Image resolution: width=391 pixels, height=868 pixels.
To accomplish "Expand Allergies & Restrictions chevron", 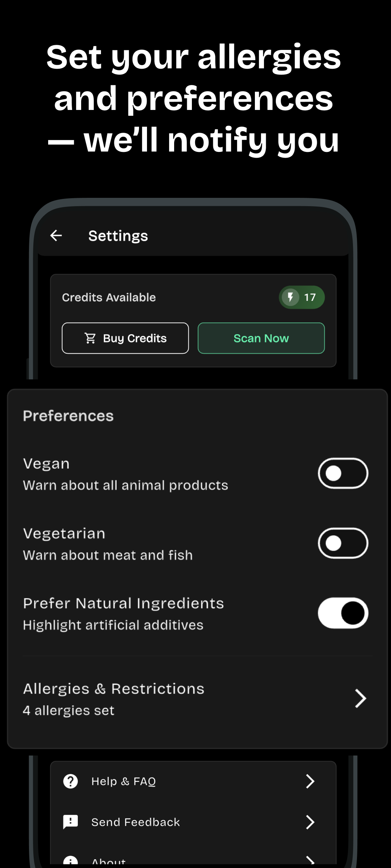I will [360, 698].
